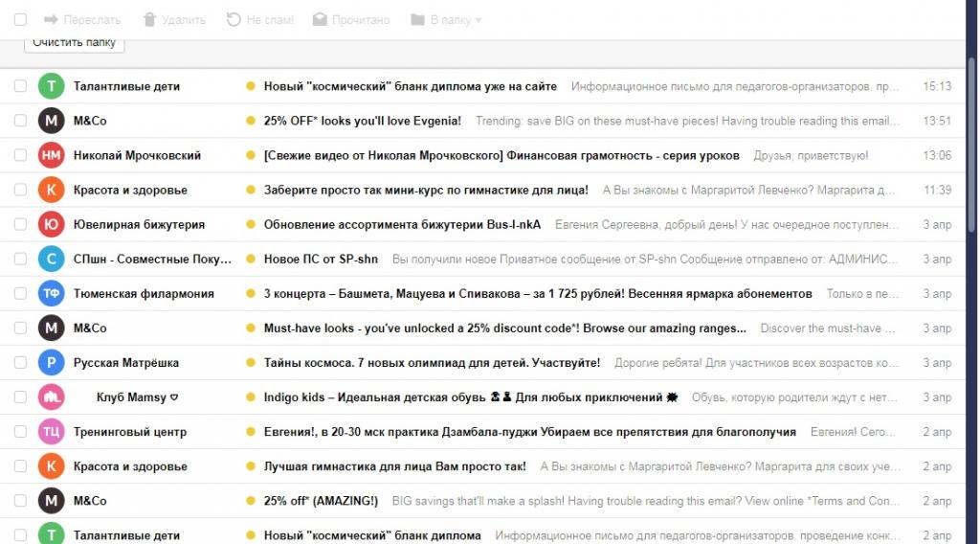Screen dimensions: 980x544
Task: Open the 'В папку' folder dropdown
Action: click(x=445, y=19)
